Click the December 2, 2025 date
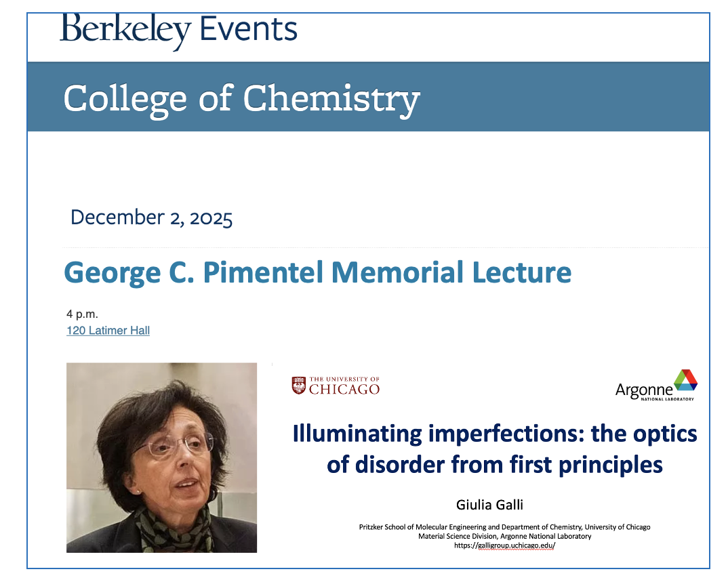 tap(151, 217)
